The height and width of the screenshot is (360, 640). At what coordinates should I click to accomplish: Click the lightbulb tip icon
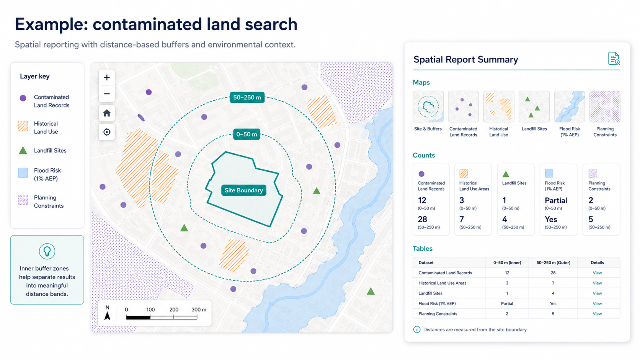click(47, 251)
